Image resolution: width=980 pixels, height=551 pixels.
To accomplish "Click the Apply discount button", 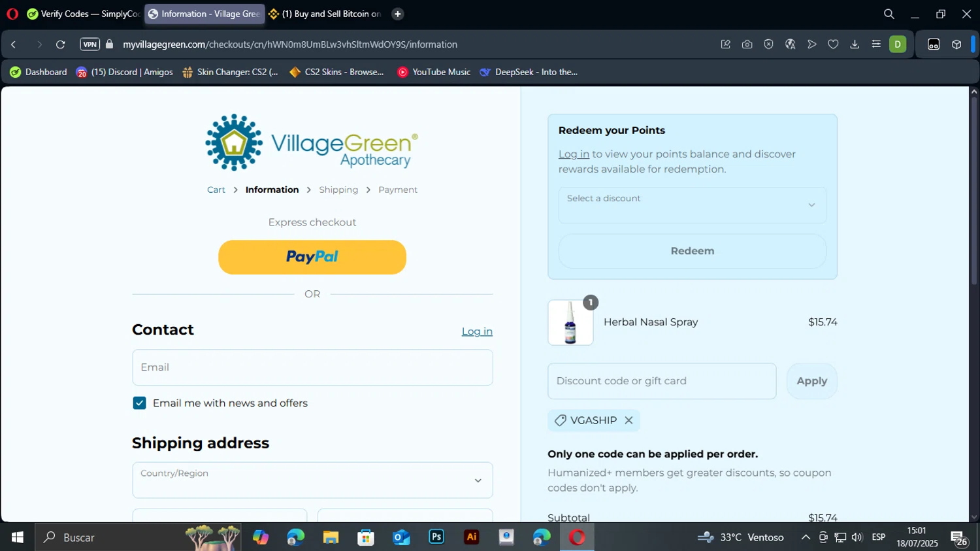I will [x=812, y=381].
